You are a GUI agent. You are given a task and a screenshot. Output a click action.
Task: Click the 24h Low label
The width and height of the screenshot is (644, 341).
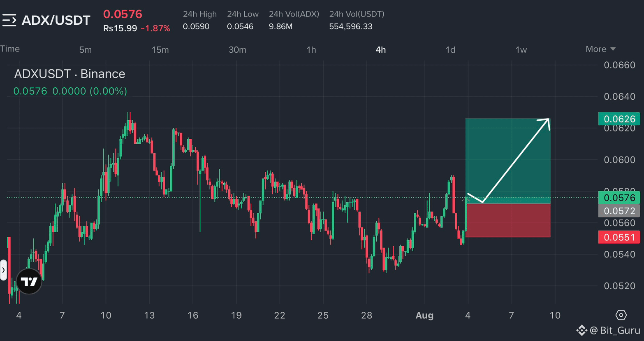tap(243, 14)
